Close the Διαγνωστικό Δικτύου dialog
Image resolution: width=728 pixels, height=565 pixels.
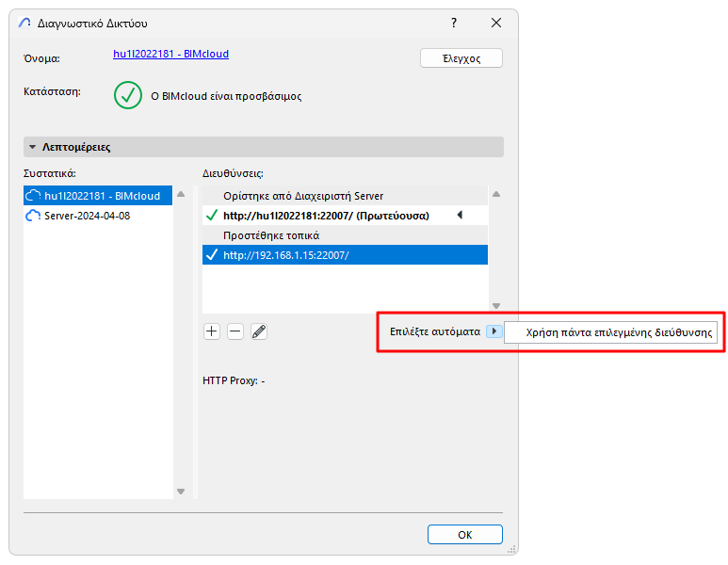[x=496, y=23]
